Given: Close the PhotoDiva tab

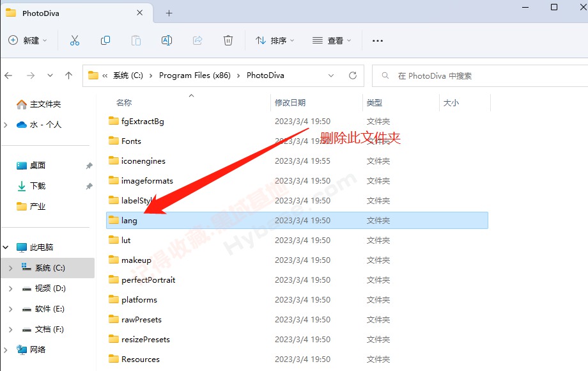Looking at the screenshot, I should (x=139, y=13).
